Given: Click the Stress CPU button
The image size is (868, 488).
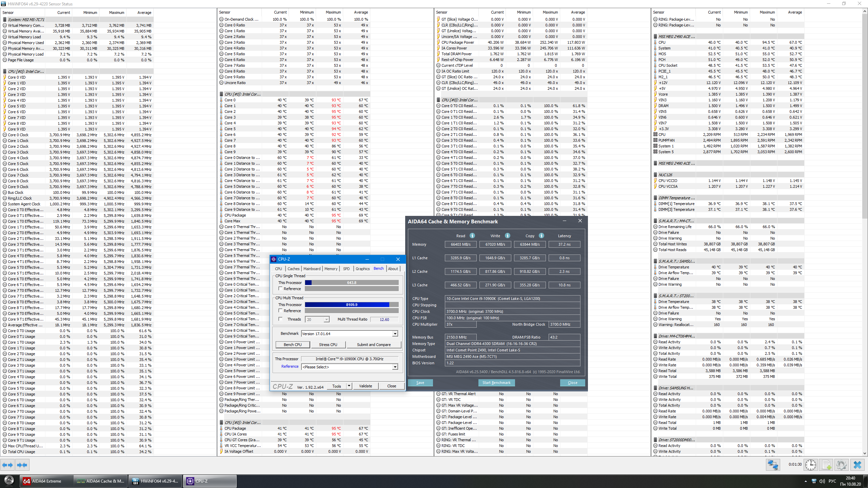Looking at the screenshot, I should click(x=328, y=345).
